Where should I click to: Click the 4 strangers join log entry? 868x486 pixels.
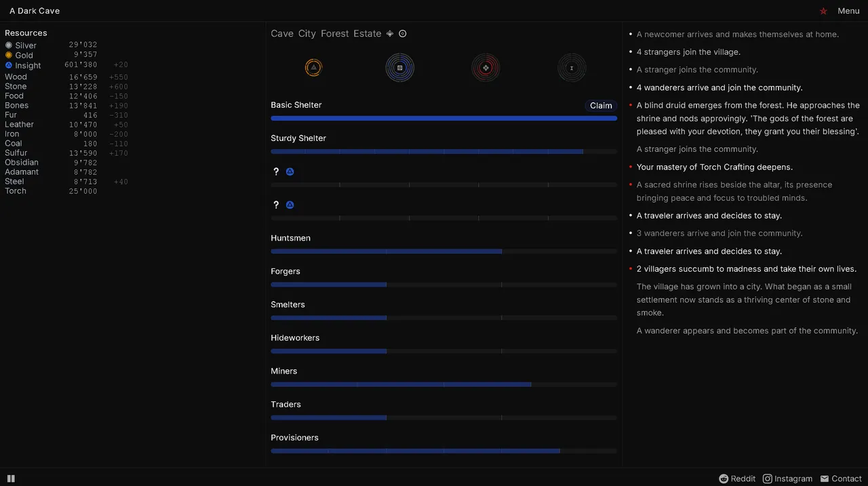tap(688, 52)
